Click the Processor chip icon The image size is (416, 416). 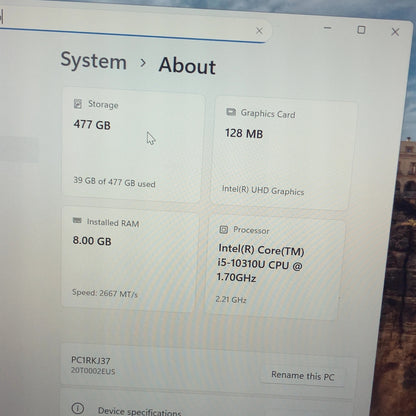click(224, 229)
